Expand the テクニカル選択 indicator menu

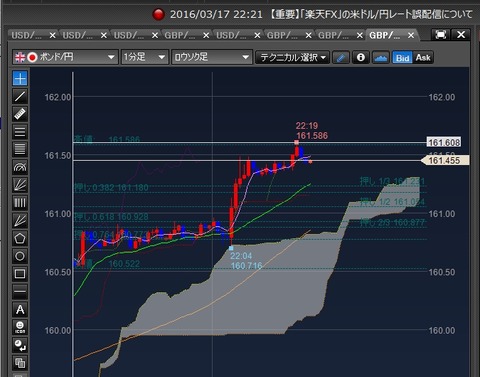(292, 58)
